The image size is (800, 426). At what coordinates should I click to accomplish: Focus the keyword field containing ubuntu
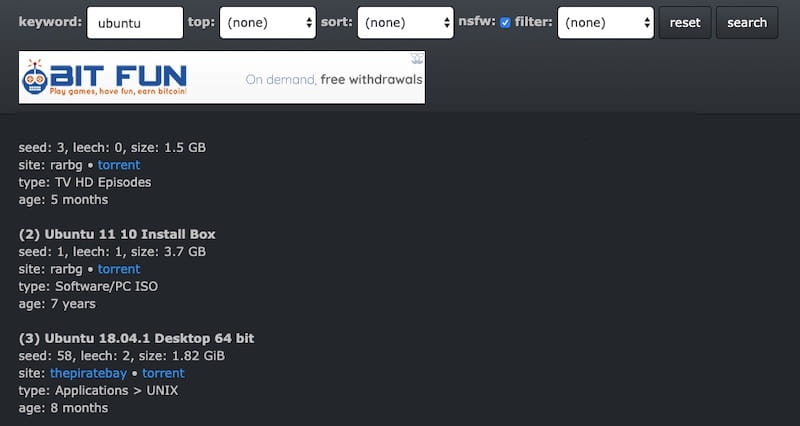pyautogui.click(x=135, y=22)
